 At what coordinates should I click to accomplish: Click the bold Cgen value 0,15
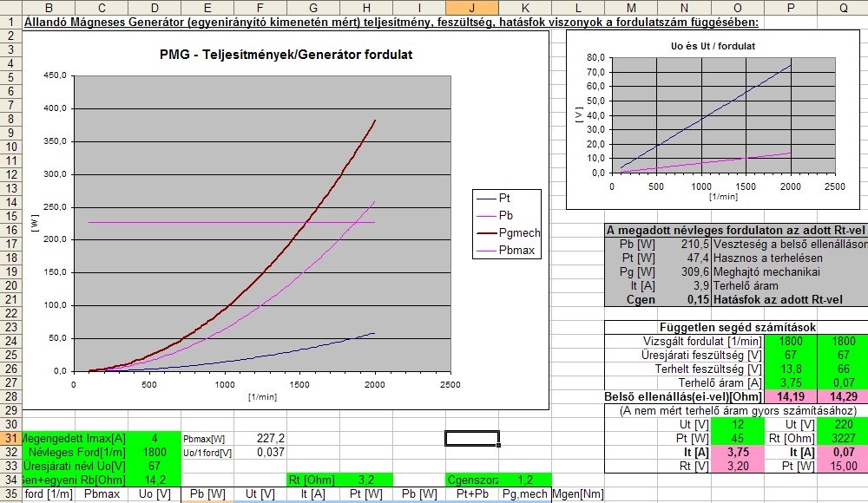coord(684,299)
